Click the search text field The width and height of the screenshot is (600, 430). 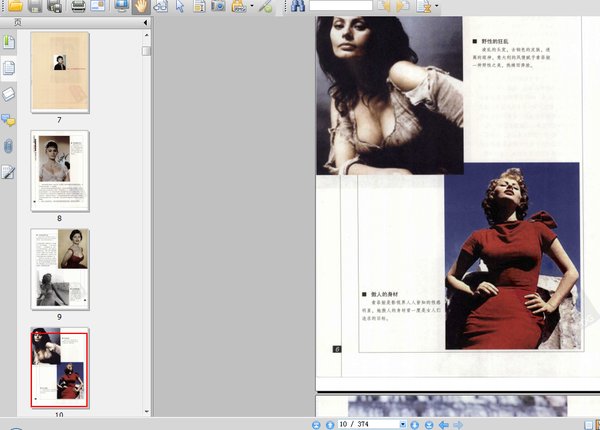tap(341, 6)
